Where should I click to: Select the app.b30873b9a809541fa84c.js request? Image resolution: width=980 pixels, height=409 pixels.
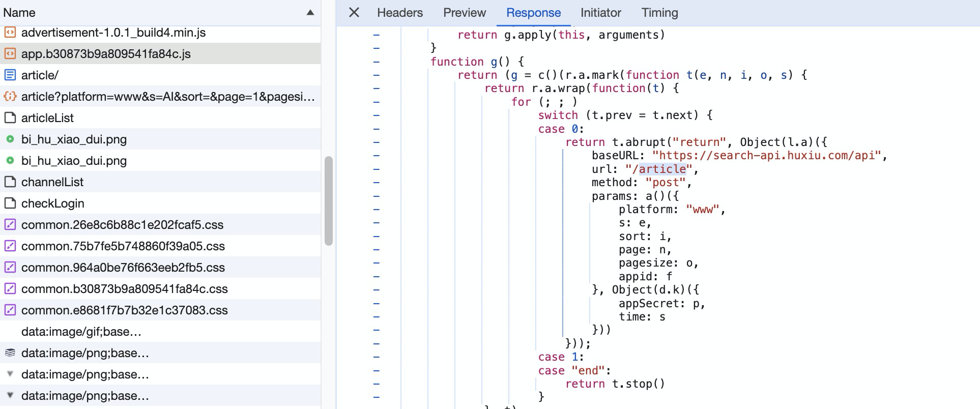pos(160,54)
